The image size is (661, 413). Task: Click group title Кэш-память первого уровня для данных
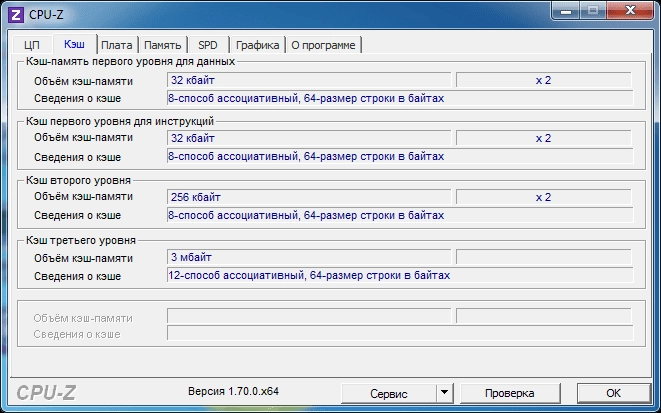[x=130, y=62]
